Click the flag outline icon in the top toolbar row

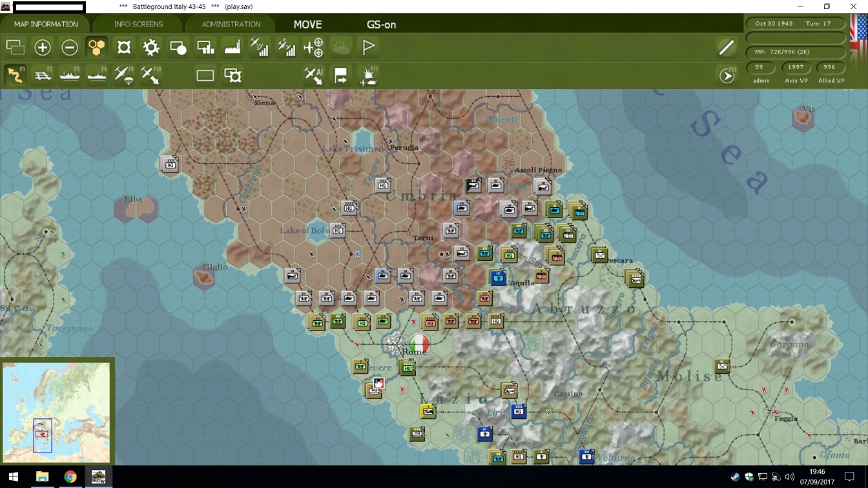coord(368,47)
